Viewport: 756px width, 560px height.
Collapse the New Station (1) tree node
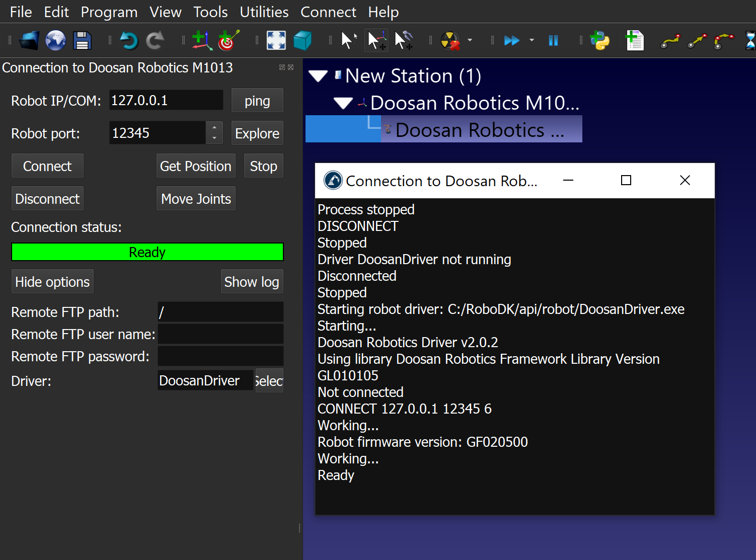tap(318, 76)
